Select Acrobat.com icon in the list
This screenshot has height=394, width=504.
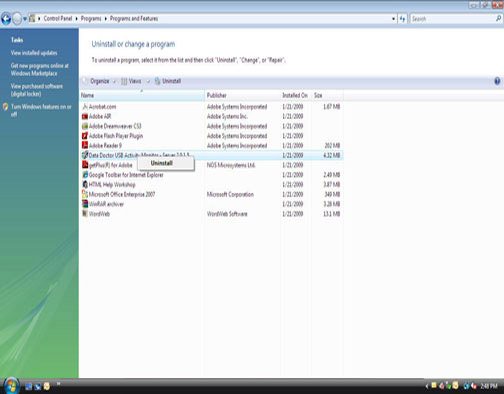(x=85, y=107)
